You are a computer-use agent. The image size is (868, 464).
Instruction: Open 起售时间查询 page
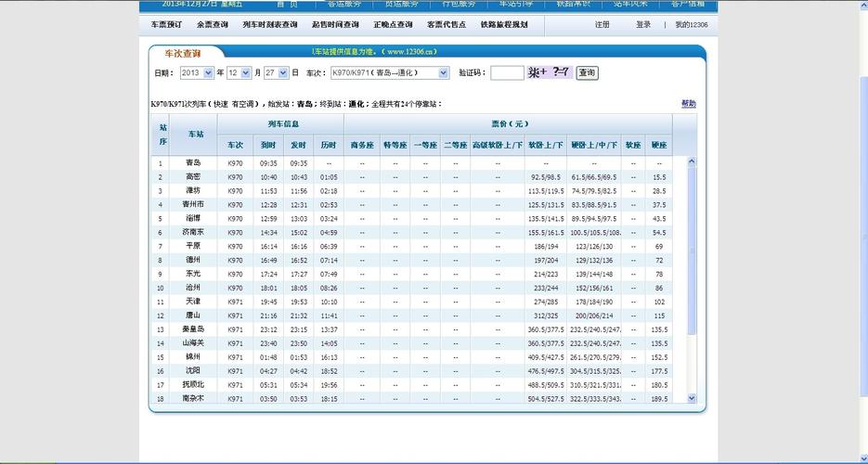(x=335, y=25)
